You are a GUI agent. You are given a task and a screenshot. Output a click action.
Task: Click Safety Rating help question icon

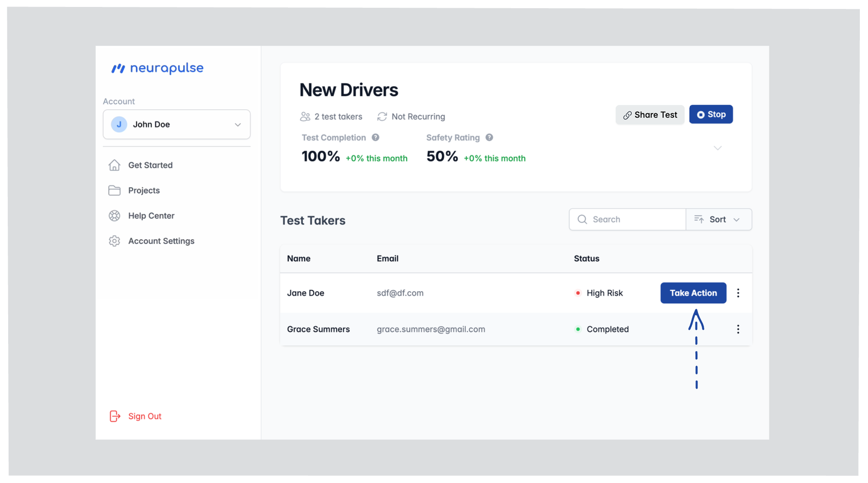click(x=489, y=138)
